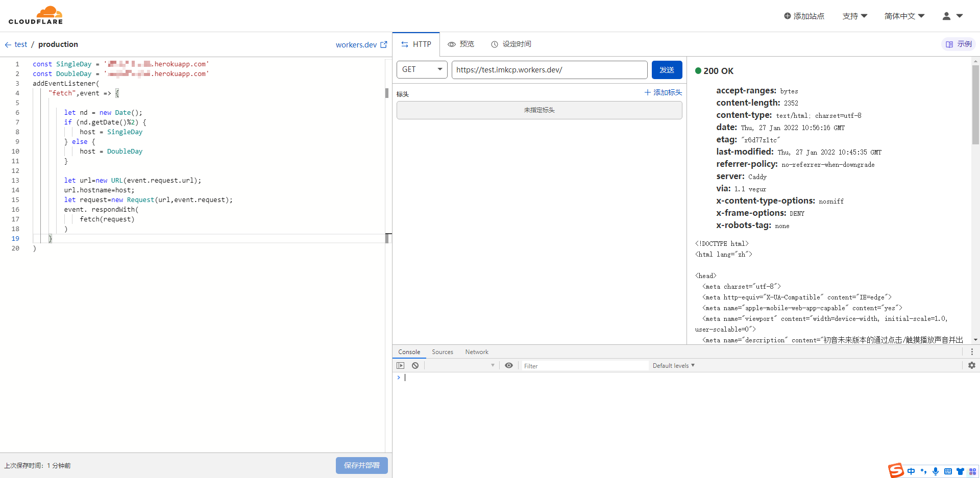Open console settings gear icon
Image resolution: width=980 pixels, height=478 pixels.
(972, 366)
